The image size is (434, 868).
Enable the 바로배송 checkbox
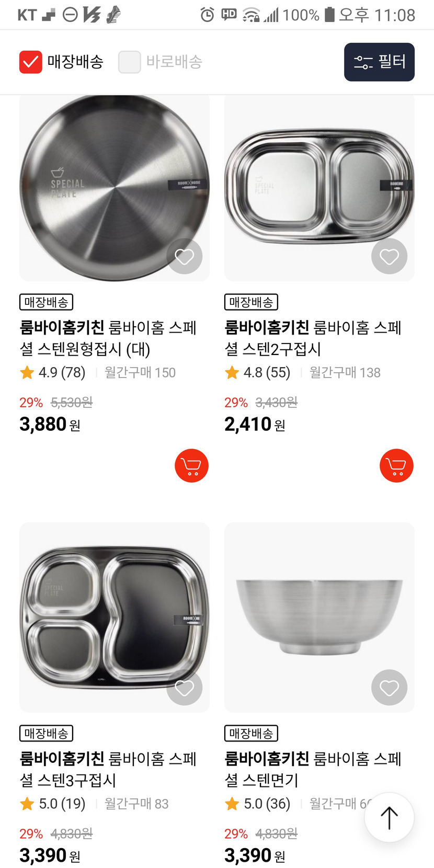(130, 62)
